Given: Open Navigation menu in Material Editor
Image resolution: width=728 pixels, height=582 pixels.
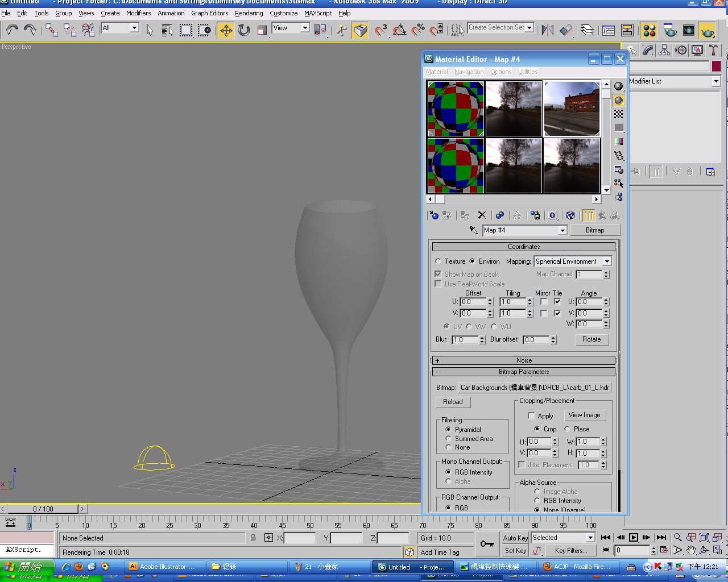Looking at the screenshot, I should coord(469,72).
